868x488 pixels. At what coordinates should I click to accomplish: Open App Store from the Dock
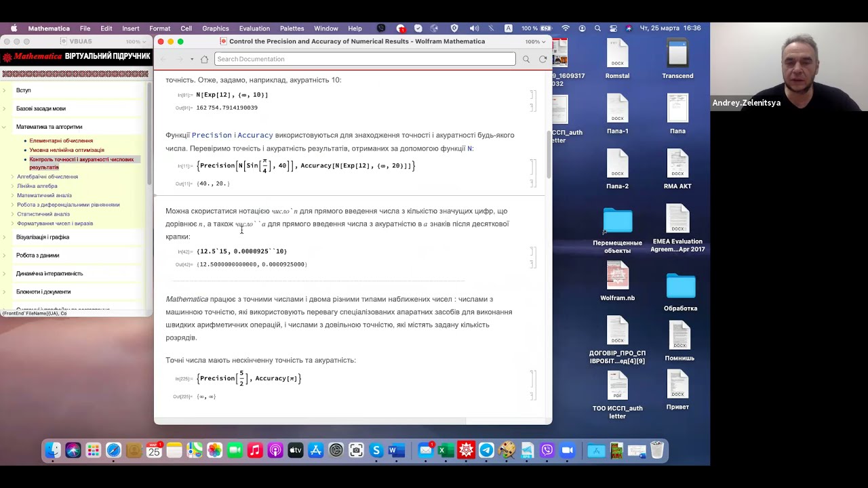315,450
